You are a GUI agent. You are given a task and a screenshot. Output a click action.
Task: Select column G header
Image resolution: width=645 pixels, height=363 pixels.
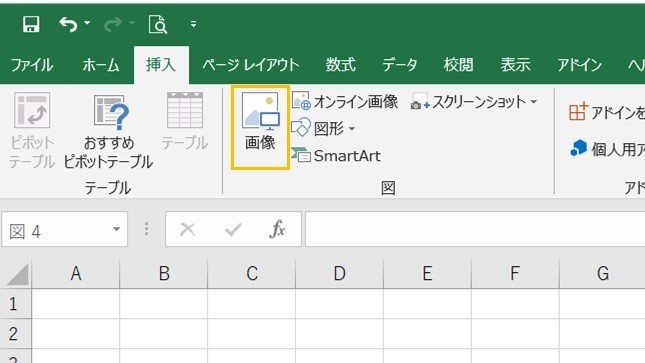(x=603, y=273)
